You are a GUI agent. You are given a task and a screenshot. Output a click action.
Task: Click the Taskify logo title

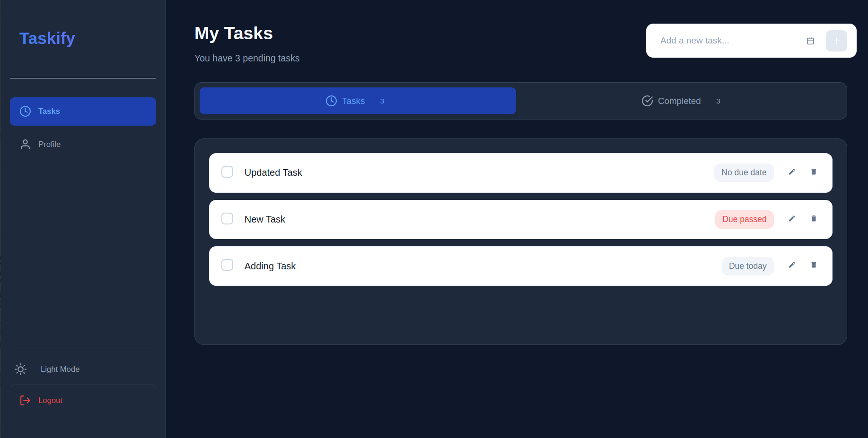coord(47,38)
